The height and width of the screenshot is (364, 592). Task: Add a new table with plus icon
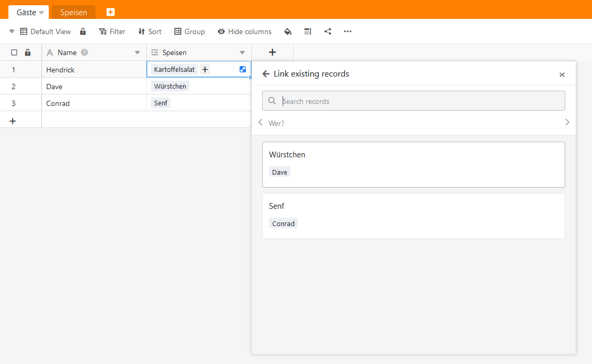pyautogui.click(x=111, y=12)
